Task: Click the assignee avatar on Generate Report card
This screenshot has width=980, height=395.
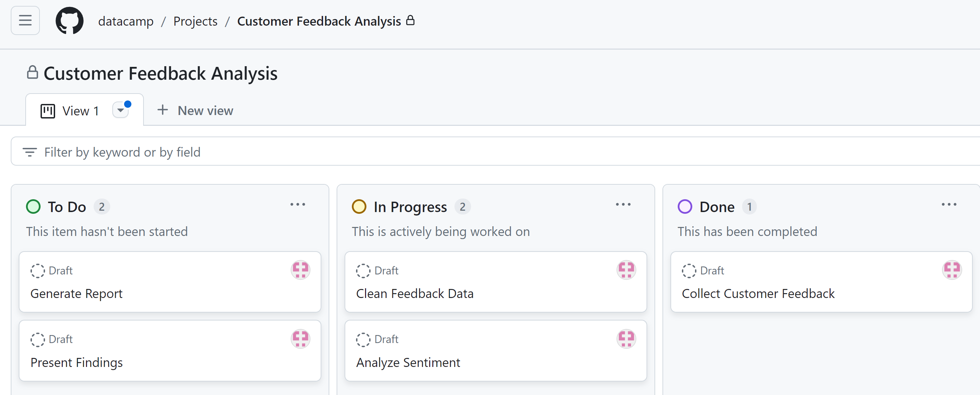Action: point(300,270)
